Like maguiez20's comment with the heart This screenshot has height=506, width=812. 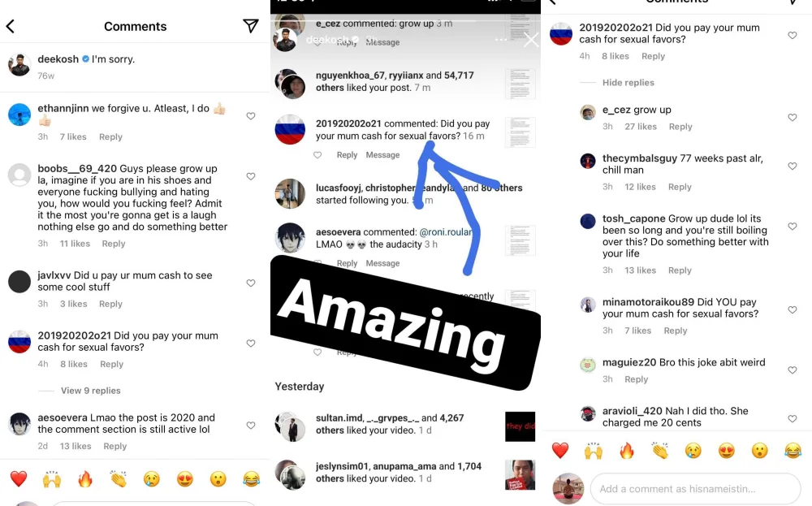click(x=793, y=370)
